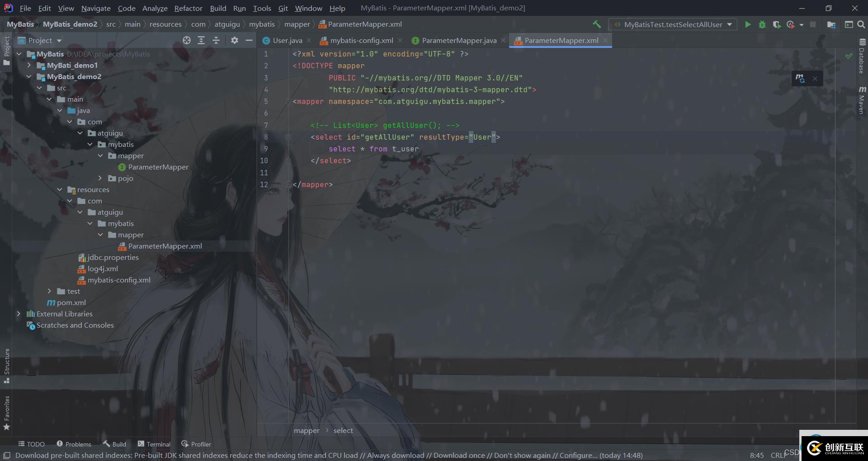Select Scratches and Consoles node
Viewport: 868px width, 461px height.
point(75,325)
